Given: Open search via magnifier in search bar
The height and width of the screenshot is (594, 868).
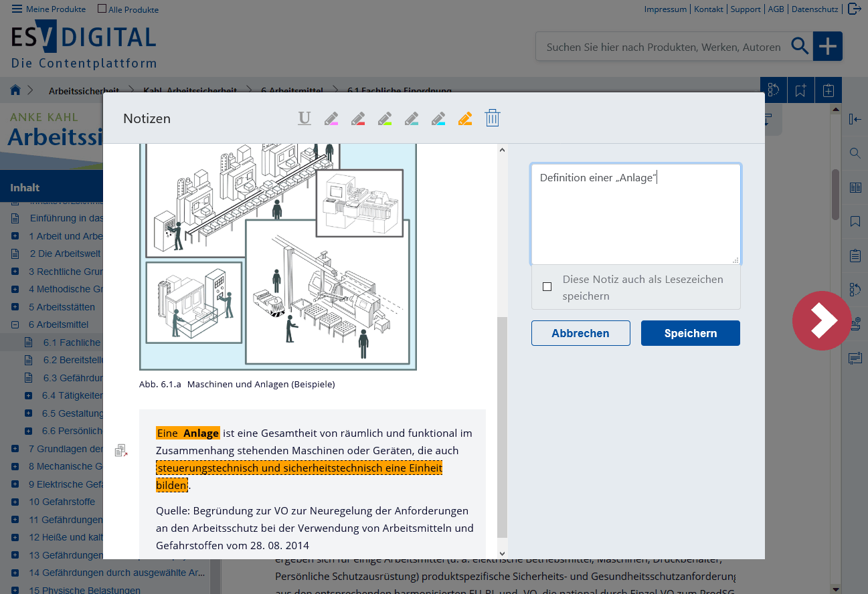Looking at the screenshot, I should point(800,46).
